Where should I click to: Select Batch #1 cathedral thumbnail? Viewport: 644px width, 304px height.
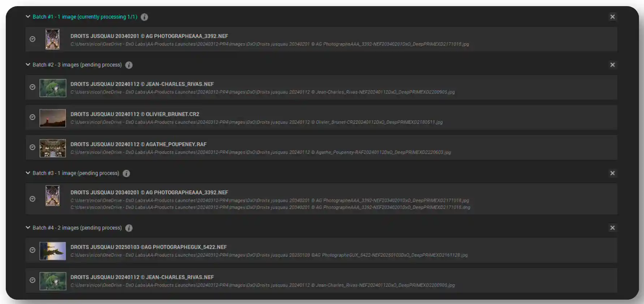coord(52,39)
